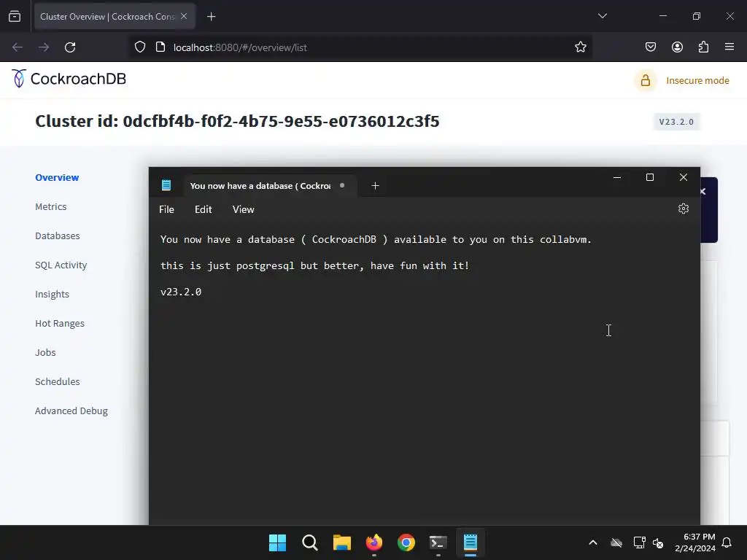The image size is (747, 560).
Task: Open the Hot Ranges page
Action: (x=60, y=323)
